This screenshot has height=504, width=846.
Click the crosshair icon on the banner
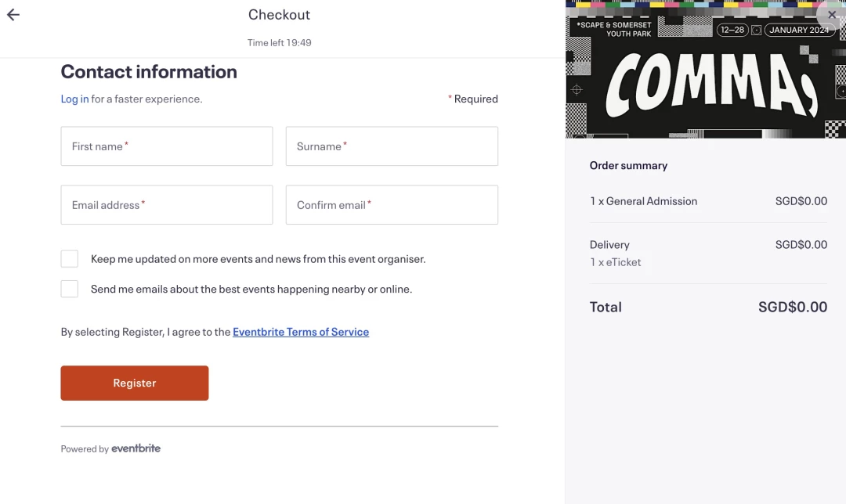point(577,89)
